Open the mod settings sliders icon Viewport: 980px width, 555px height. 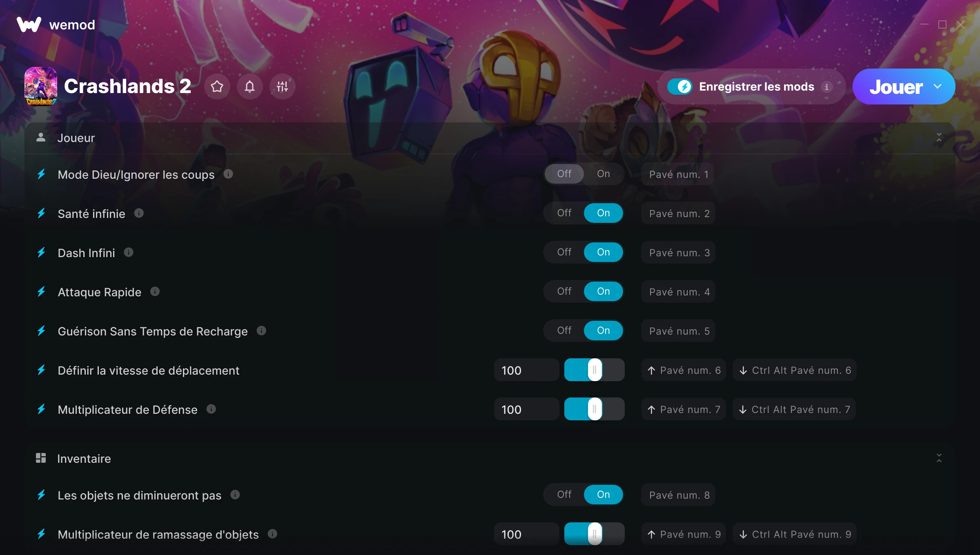(x=282, y=87)
